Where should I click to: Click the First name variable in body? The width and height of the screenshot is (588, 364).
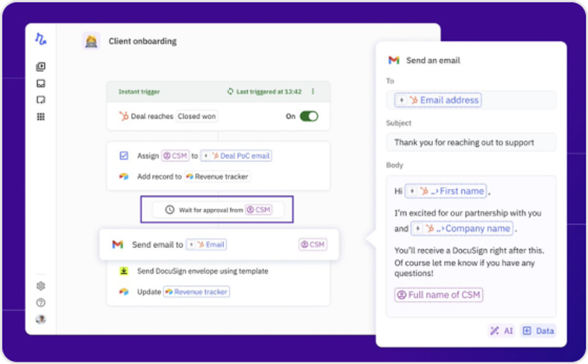tap(446, 191)
